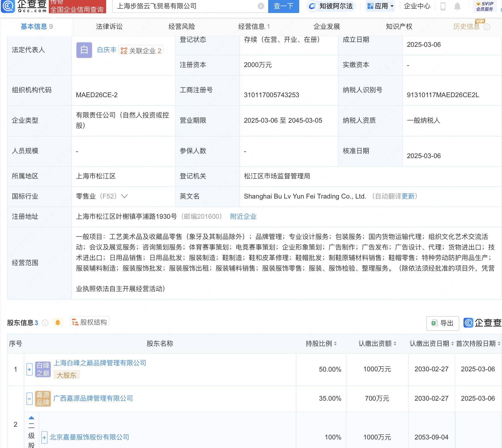Click the 大股东 tag
This screenshot has height=448, width=502.
(66, 375)
